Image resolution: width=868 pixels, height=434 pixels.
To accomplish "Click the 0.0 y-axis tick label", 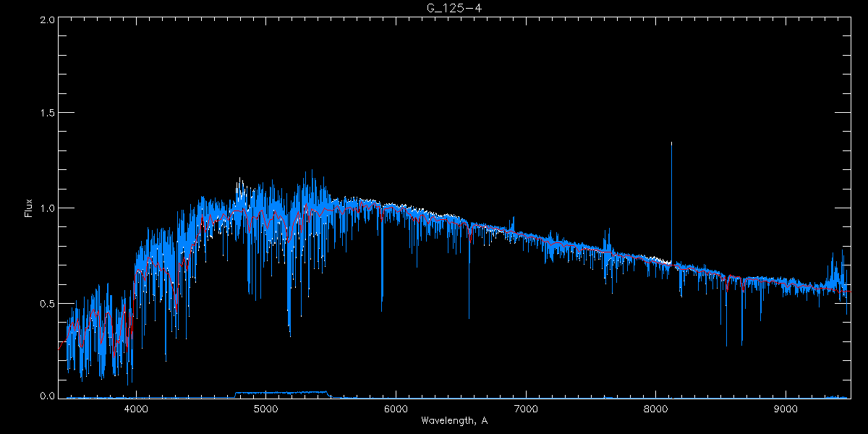I will click(47, 396).
